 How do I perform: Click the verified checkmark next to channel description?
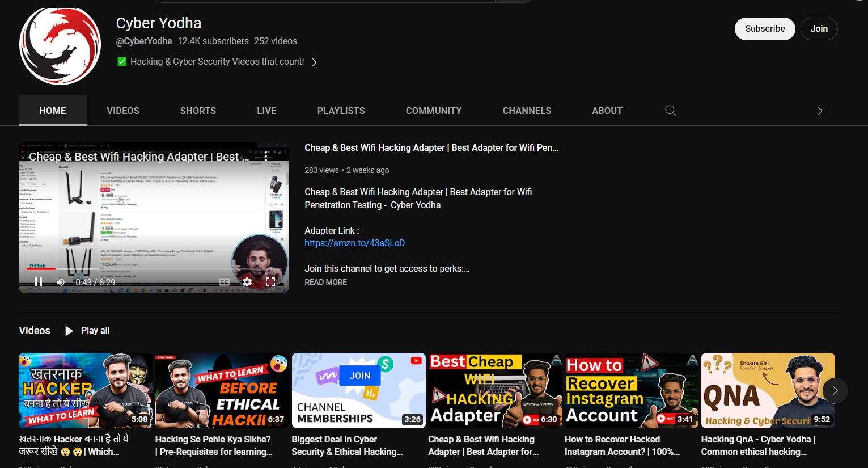click(x=121, y=61)
